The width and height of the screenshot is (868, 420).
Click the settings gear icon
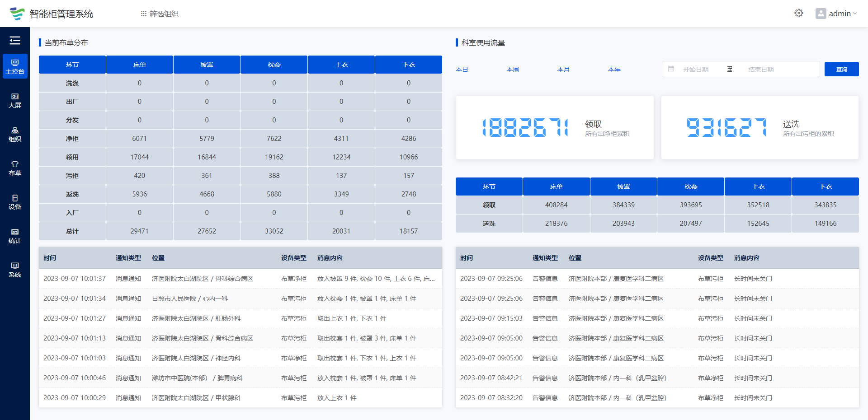[799, 13]
